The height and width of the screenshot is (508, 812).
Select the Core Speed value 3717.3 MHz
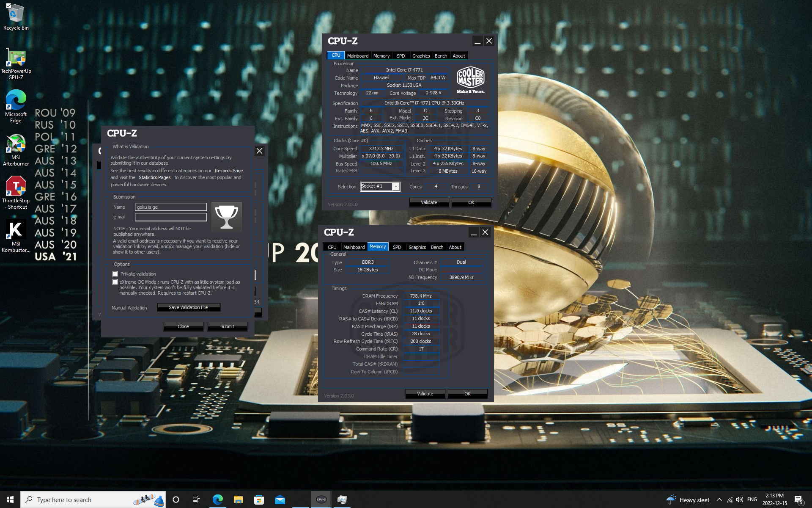(381, 149)
